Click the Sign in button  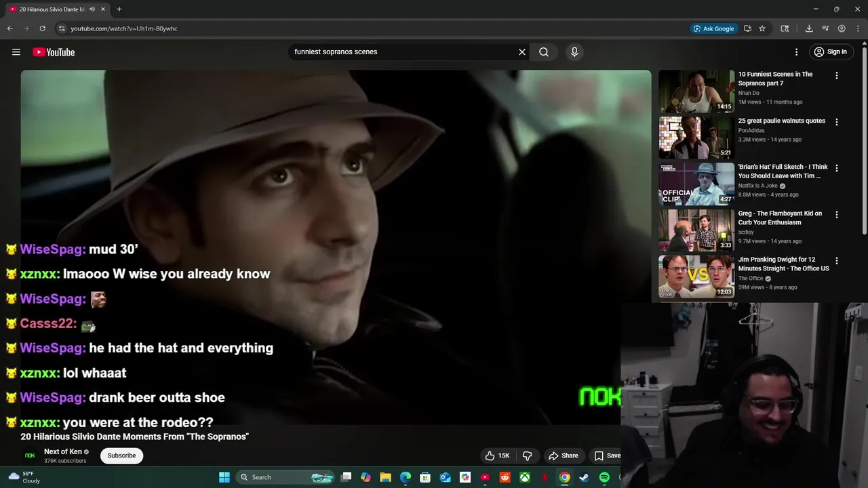(831, 52)
